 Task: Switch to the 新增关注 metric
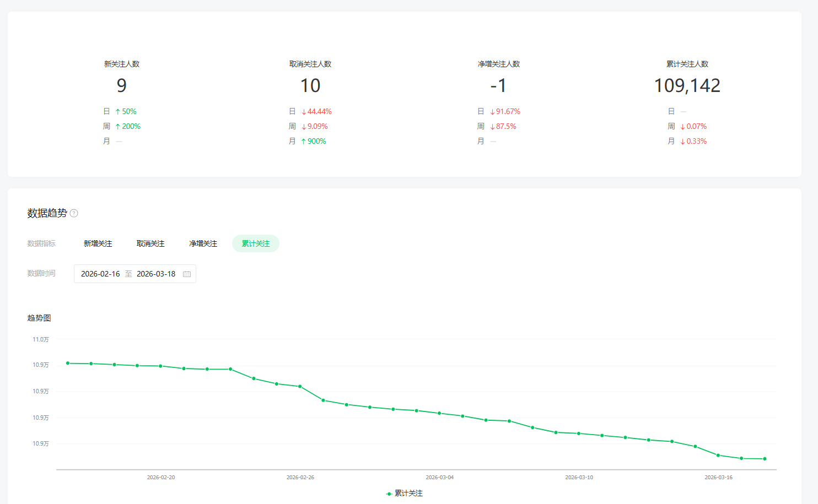pos(98,243)
